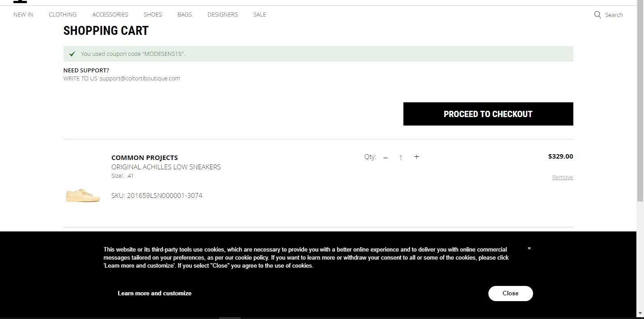Screen dimensions: 644x319
Task: Click the Size 41 text
Action: click(123, 176)
